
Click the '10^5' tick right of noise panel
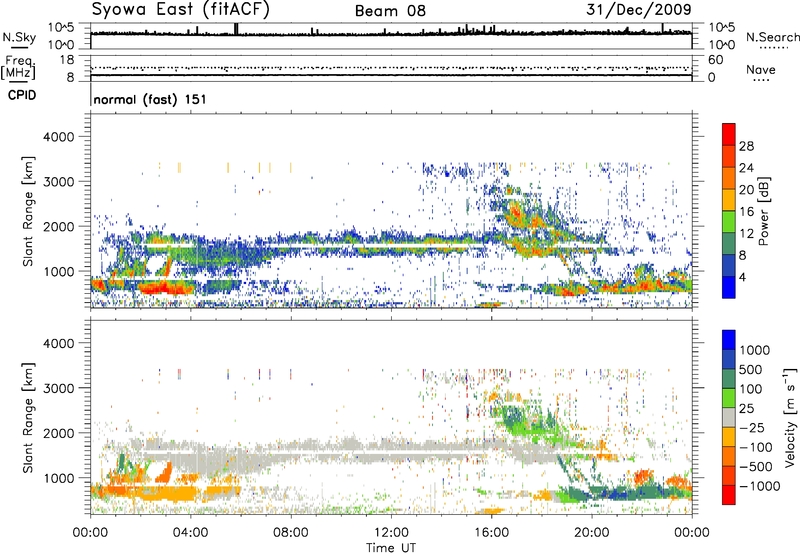721,28
